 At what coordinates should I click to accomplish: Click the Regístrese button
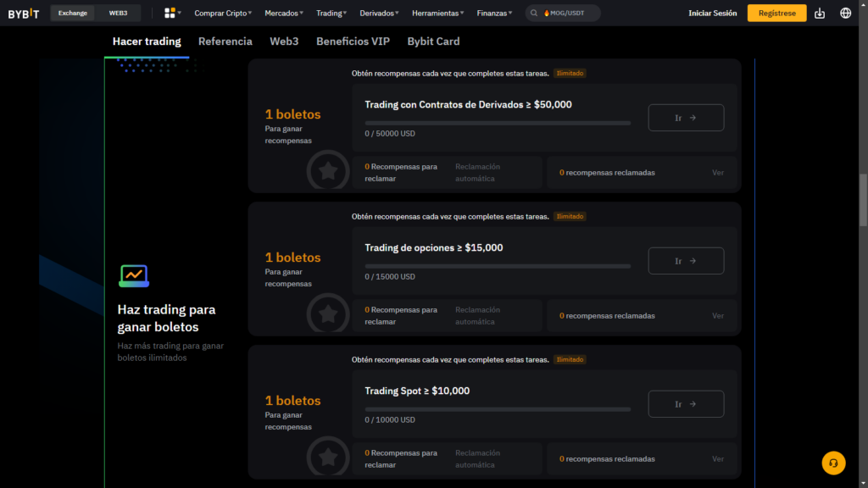coord(776,13)
